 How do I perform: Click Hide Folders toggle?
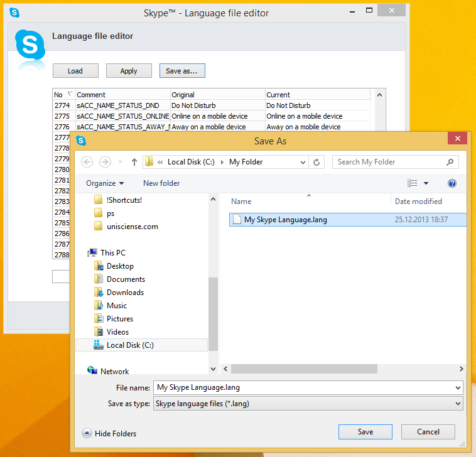point(109,433)
